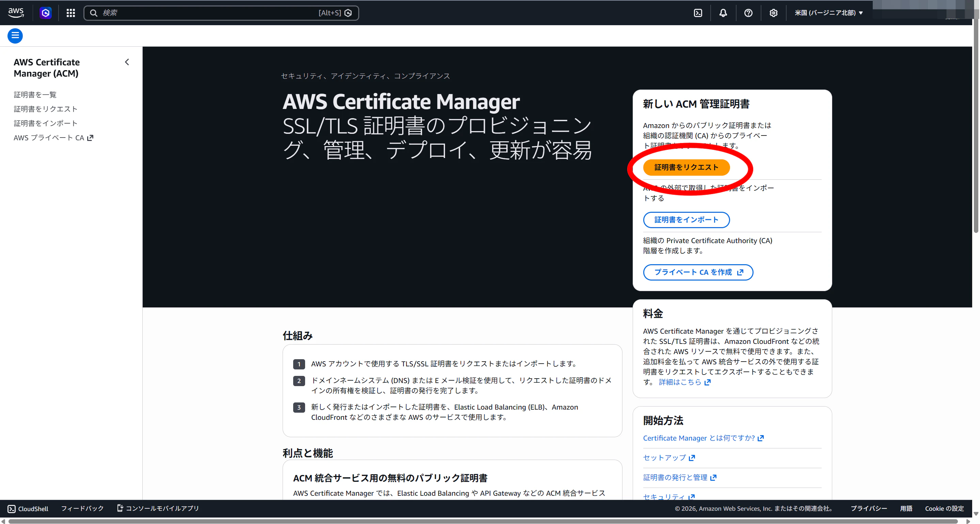Screen dimensions: 980x524
Task: Click the heading 新しい ACM 管理証明書
Action: 696,104
